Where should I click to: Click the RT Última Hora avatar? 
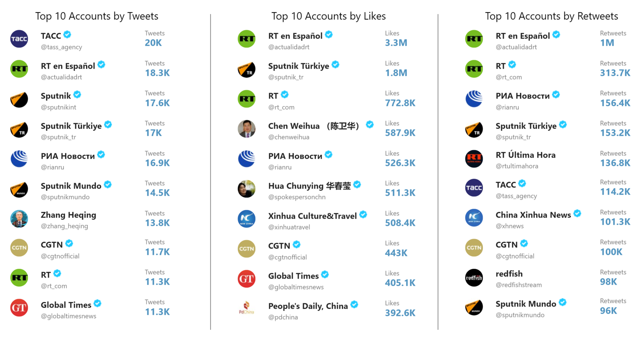point(474,159)
